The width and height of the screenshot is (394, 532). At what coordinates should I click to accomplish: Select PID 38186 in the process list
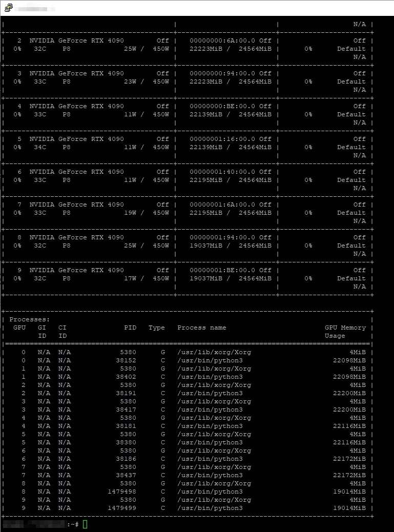[x=126, y=459]
